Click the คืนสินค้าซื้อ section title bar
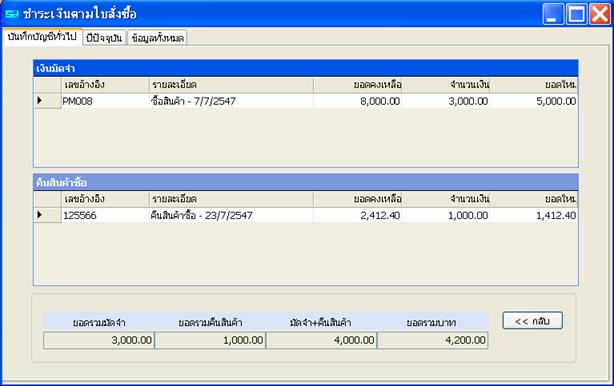614x386 pixels. pos(306,182)
